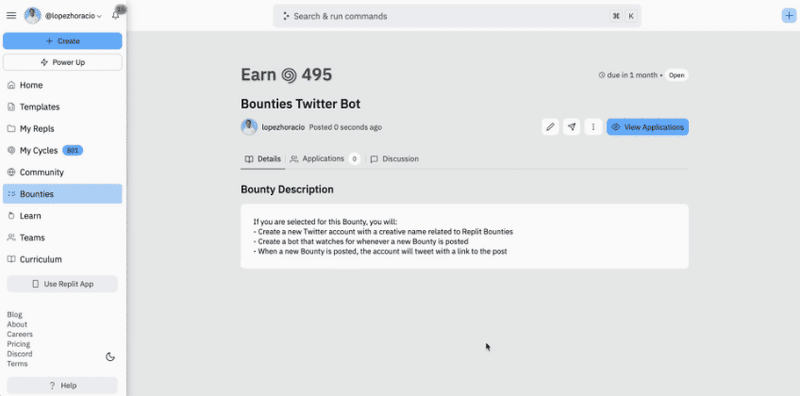Open the Careers link
The image size is (800, 396).
coord(20,334)
